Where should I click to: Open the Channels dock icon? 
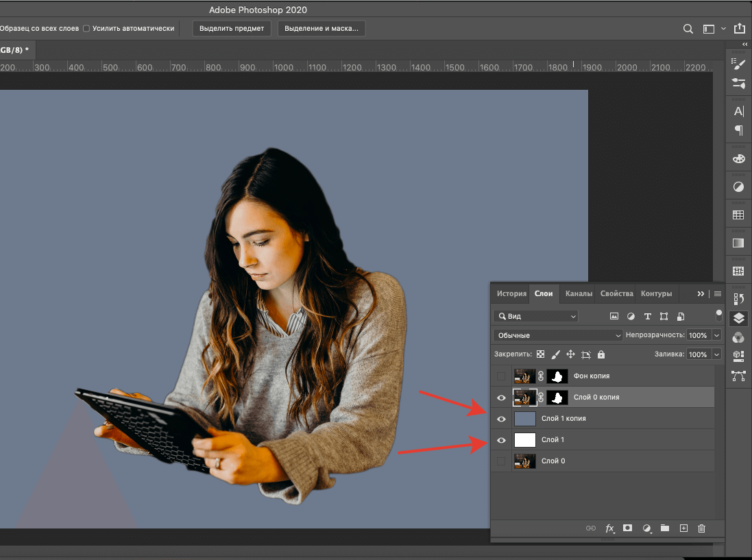click(738, 337)
